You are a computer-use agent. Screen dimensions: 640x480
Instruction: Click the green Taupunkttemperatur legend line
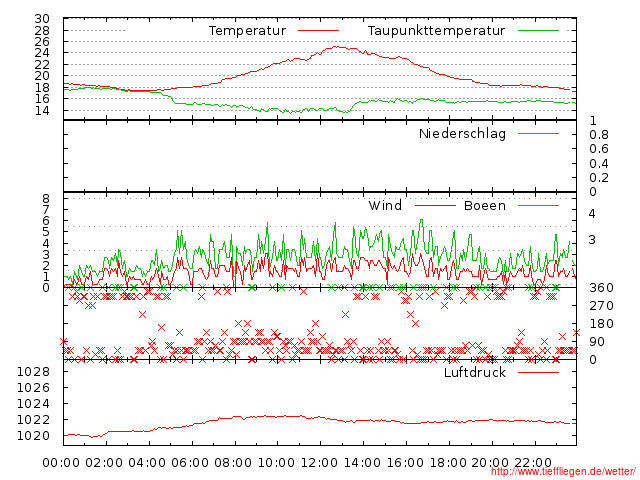pyautogui.click(x=538, y=31)
